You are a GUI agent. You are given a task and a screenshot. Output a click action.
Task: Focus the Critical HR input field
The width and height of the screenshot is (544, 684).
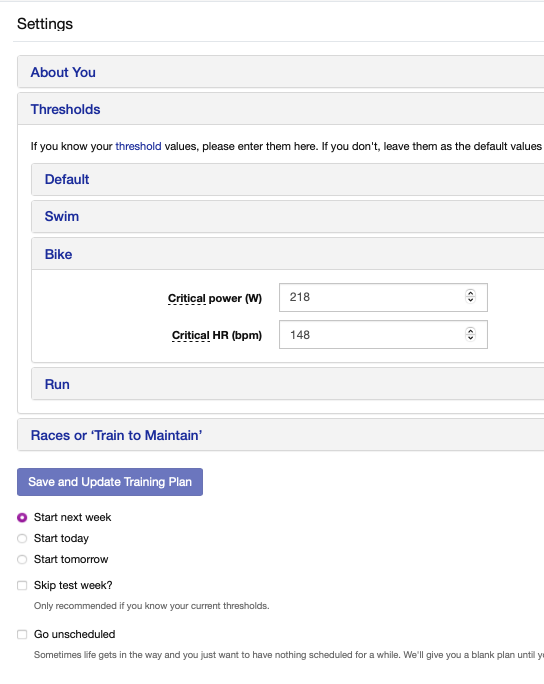coord(383,335)
